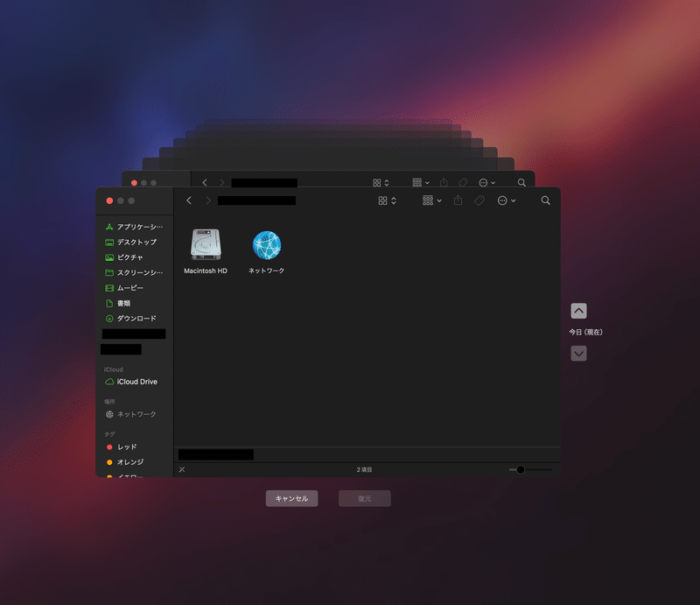Open view mode switcher in front window
700x605 pixels.
387,200
